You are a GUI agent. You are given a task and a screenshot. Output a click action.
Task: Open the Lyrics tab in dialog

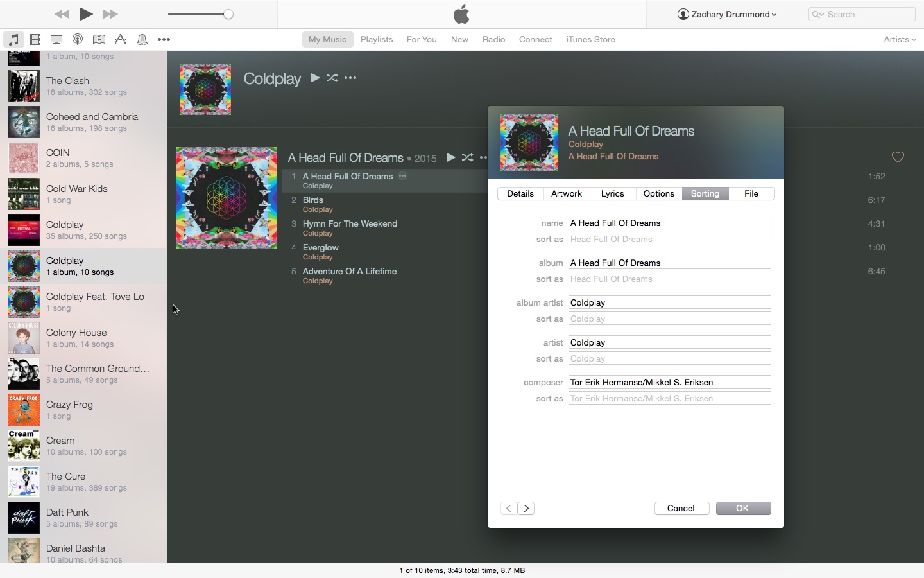click(613, 193)
